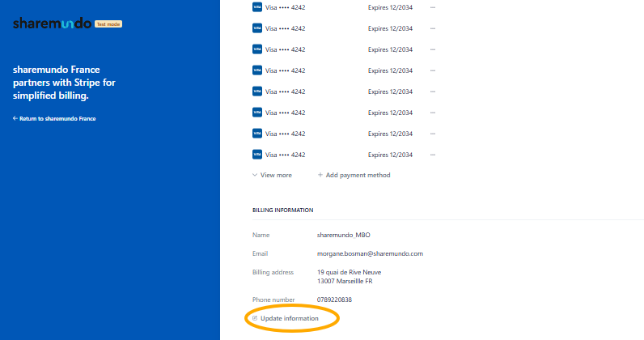This screenshot has width=644, height=340.
Task: Click the name sharemundo_MBO
Action: click(344, 235)
